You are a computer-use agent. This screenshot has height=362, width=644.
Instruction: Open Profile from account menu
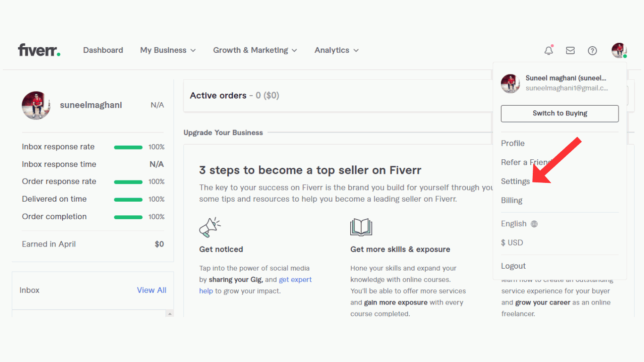pos(513,143)
